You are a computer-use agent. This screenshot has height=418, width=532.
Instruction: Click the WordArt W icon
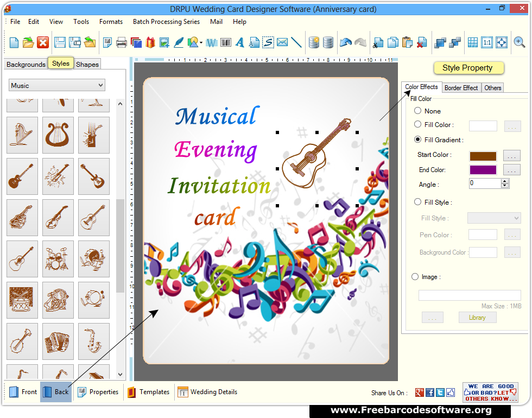(x=211, y=43)
